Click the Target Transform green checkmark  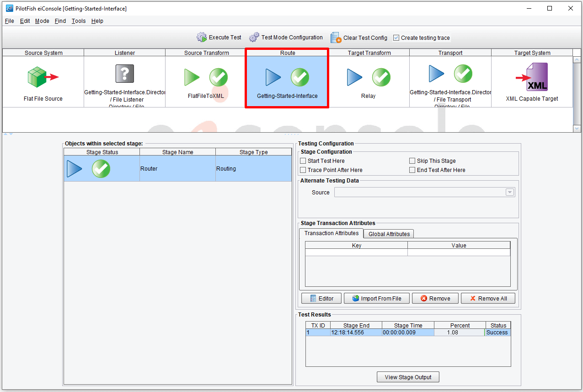tap(381, 77)
